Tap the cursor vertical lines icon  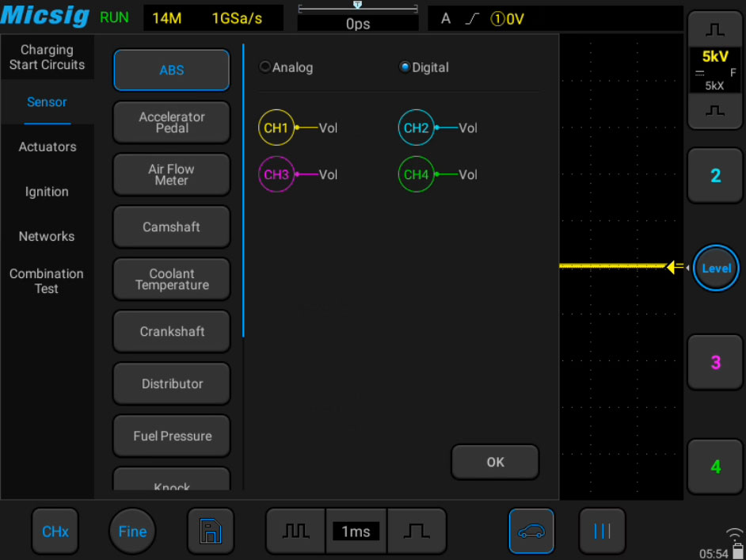coord(602,531)
